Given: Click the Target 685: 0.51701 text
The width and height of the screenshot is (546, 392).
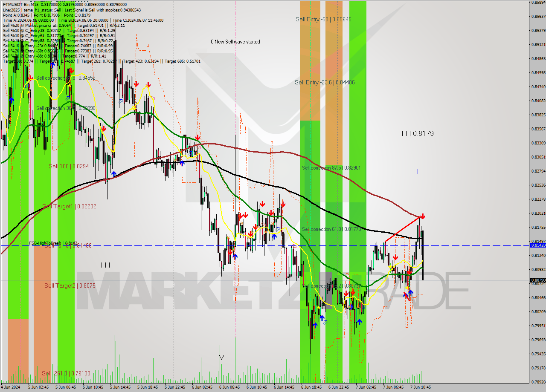Looking at the screenshot, I should (x=183, y=61).
